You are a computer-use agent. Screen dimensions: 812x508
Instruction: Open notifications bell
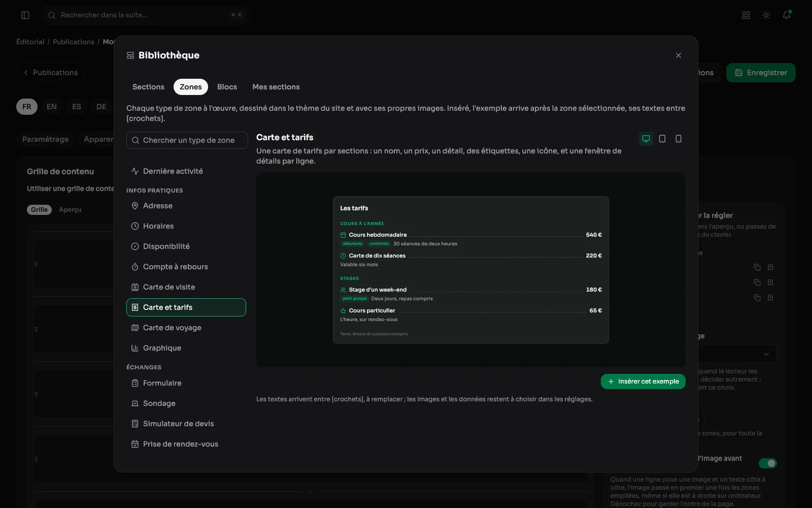coord(787,15)
